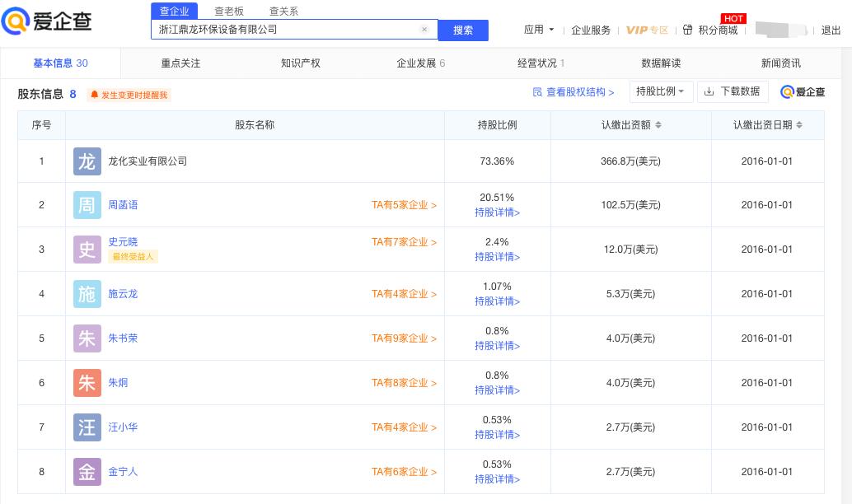Click the 最终受益人 tag under 史元晓

tap(133, 256)
